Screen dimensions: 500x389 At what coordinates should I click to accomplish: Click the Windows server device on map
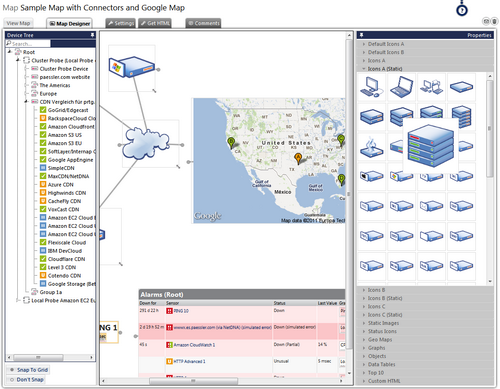[x=132, y=67]
